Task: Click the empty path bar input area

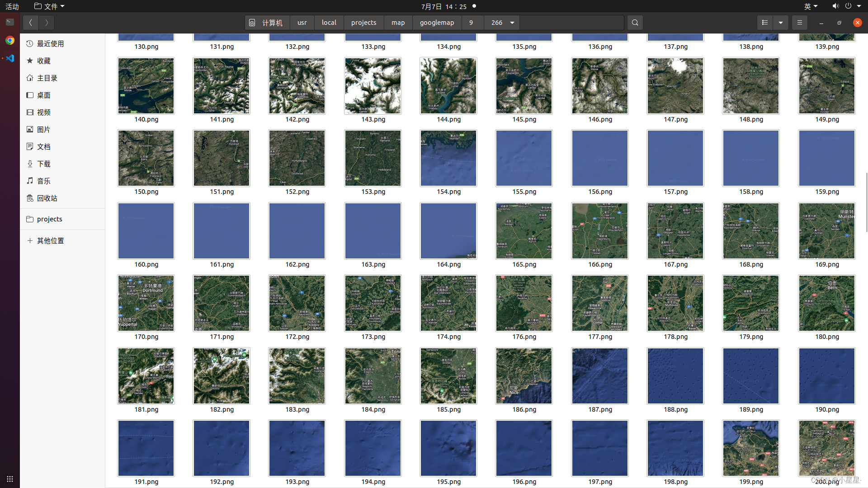Action: pyautogui.click(x=571, y=23)
